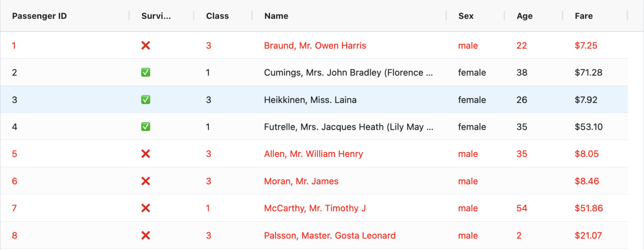The height and width of the screenshot is (250, 644).
Task: Click the red X icon for Allen, Mr. William Henry
Action: pyautogui.click(x=145, y=154)
